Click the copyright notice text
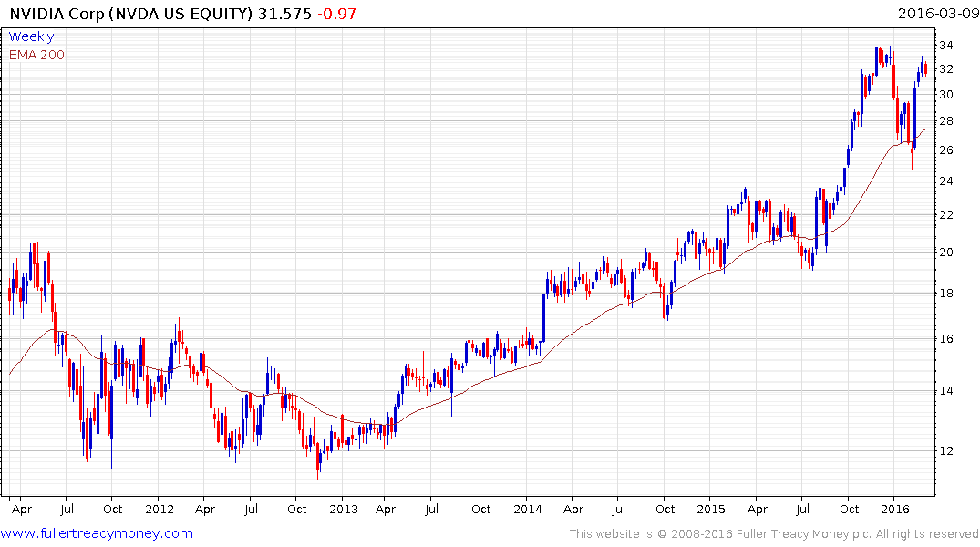This screenshot has height=547, width=980. pyautogui.click(x=774, y=534)
